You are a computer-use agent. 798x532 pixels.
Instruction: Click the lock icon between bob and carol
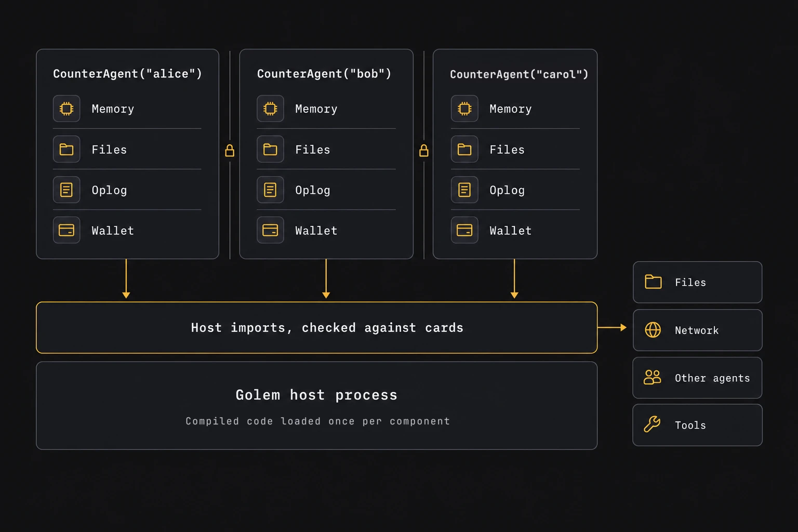pos(424,151)
